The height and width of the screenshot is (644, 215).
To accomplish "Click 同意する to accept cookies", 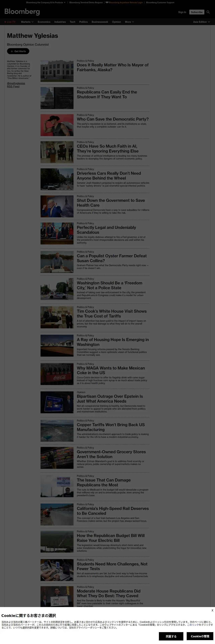I will click(x=171, y=636).
